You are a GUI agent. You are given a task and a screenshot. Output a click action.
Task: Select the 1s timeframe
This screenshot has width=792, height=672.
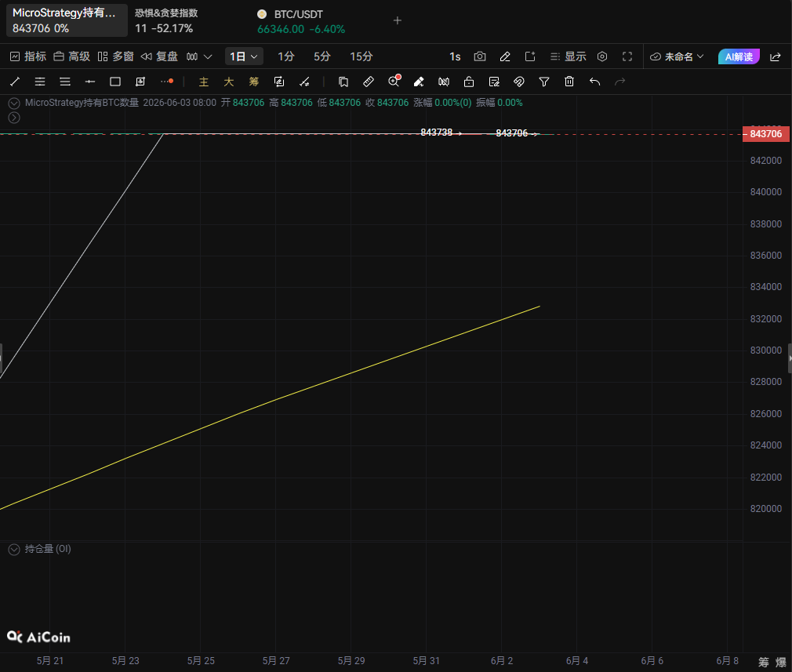point(455,56)
